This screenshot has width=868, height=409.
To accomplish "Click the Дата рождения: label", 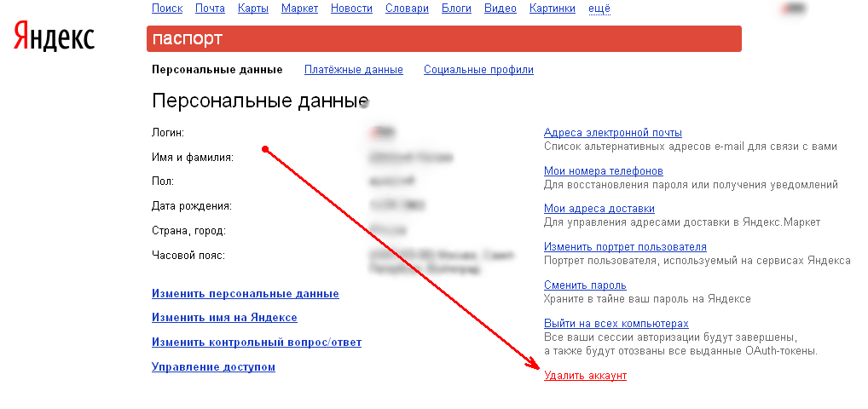I will tap(192, 206).
